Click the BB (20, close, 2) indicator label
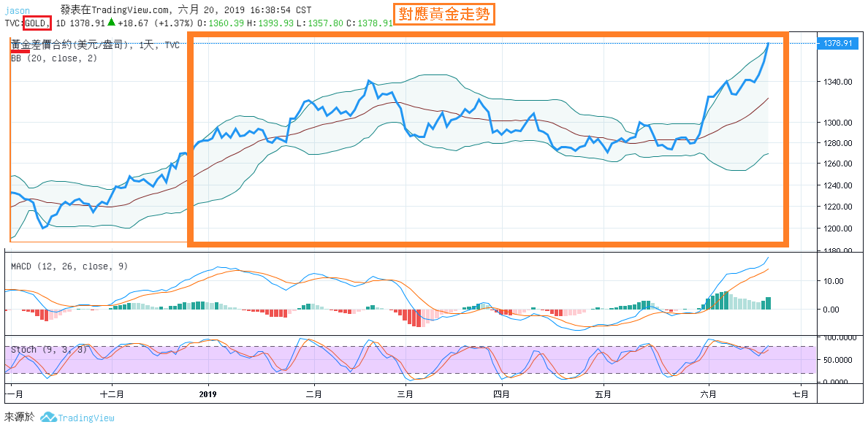 54,58
